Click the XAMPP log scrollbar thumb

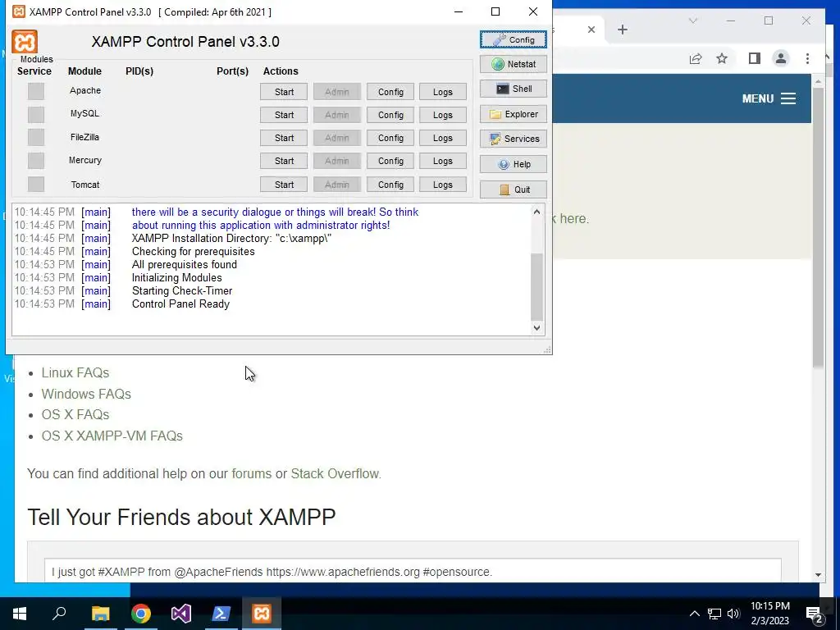(536, 286)
